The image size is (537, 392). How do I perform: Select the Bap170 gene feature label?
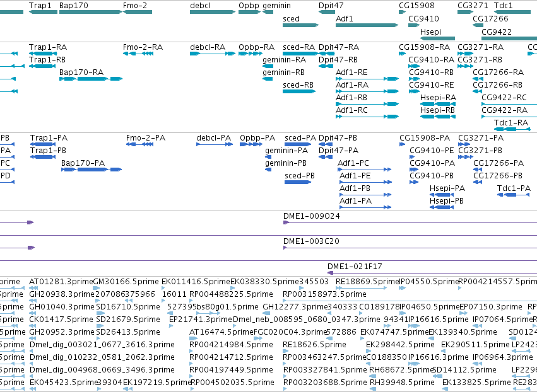pos(74,6)
